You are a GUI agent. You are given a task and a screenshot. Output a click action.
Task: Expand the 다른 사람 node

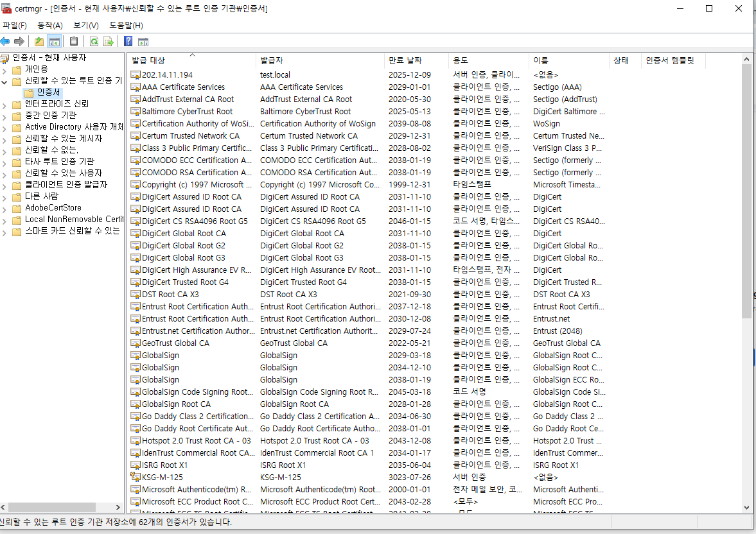pyautogui.click(x=4, y=198)
